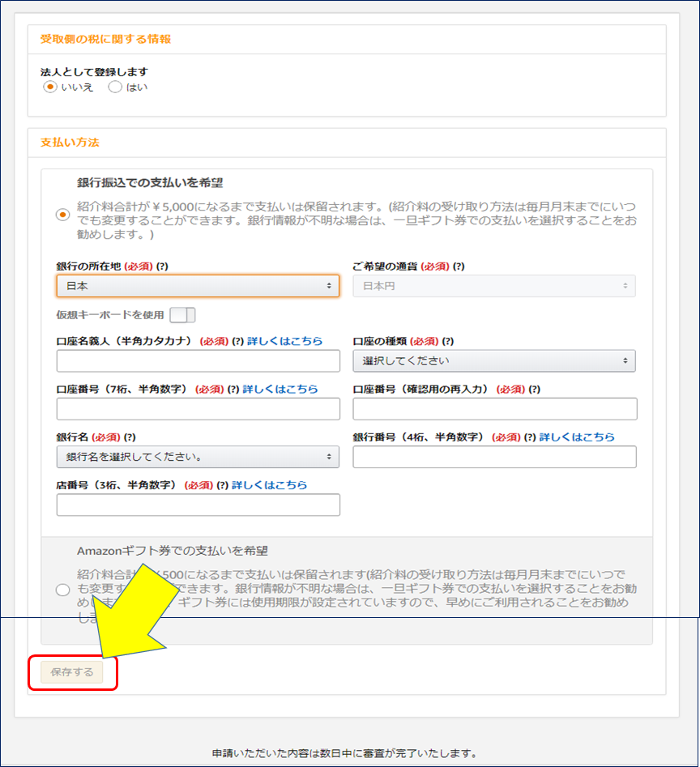Viewport: 700px width, 767px height.
Task: Open the 銀行の所在地 dropdown
Action: (198, 286)
